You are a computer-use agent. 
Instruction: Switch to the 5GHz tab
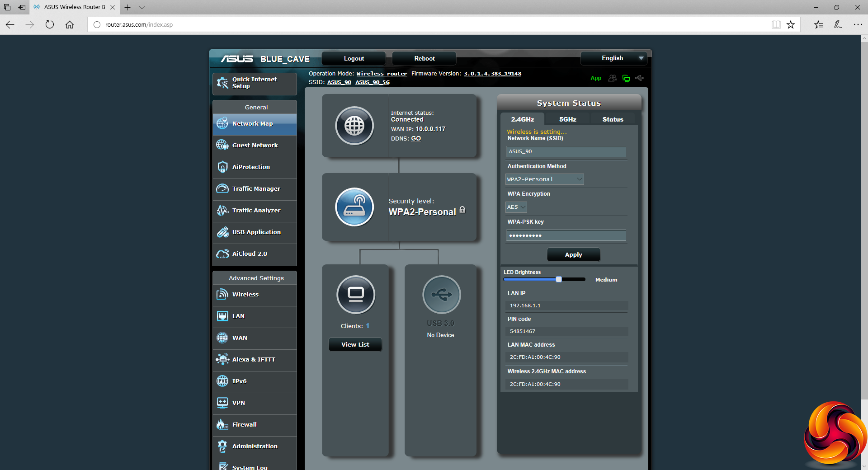click(x=567, y=119)
